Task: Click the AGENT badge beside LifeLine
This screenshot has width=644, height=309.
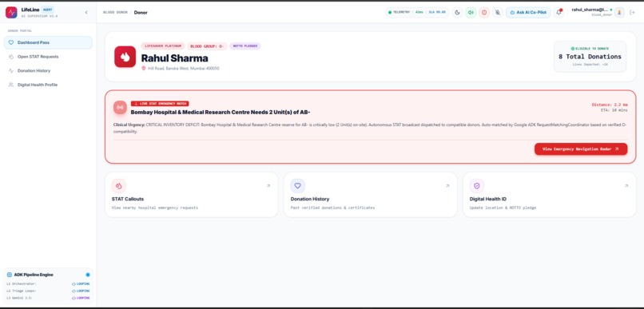Action: (x=48, y=10)
